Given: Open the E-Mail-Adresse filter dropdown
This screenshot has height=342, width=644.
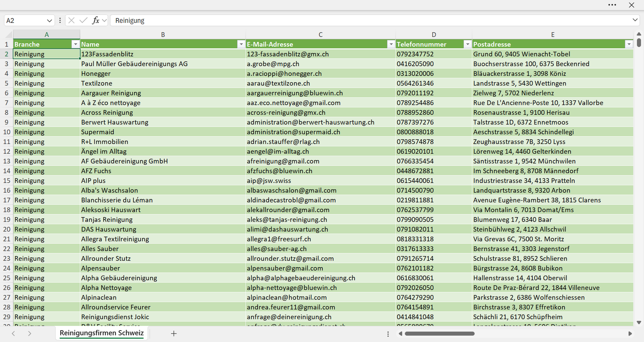Looking at the screenshot, I should (391, 44).
